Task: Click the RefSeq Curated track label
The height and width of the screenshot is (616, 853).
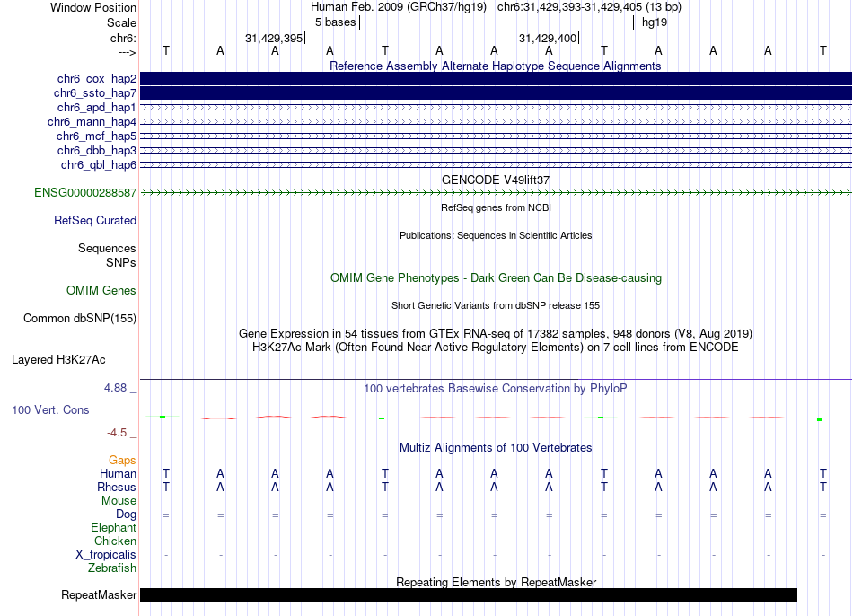Action: click(95, 220)
